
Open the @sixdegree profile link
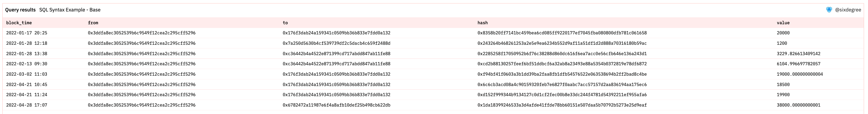[x=848, y=10]
